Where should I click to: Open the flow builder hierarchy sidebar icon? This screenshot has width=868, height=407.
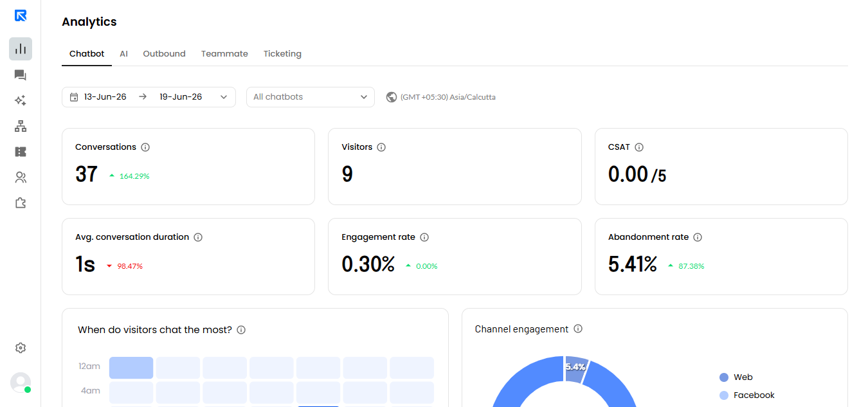(x=21, y=126)
